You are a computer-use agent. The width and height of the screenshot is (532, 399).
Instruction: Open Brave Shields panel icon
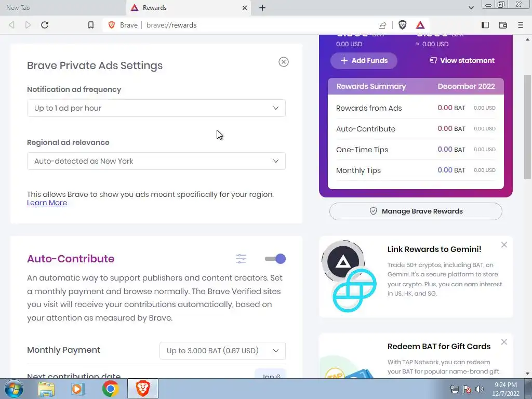(x=403, y=25)
